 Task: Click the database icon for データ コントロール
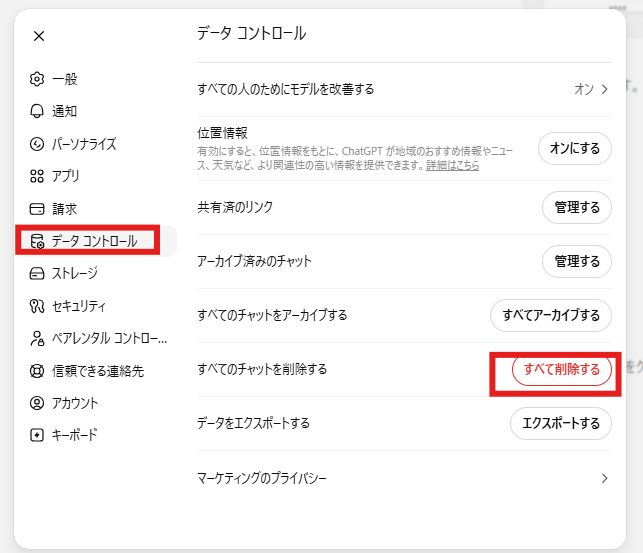tap(37, 241)
